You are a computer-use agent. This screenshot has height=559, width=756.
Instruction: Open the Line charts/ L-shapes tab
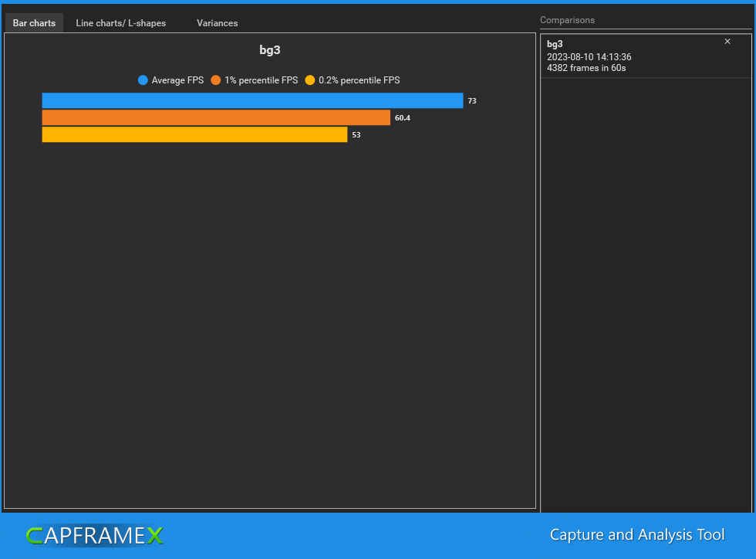tap(120, 22)
